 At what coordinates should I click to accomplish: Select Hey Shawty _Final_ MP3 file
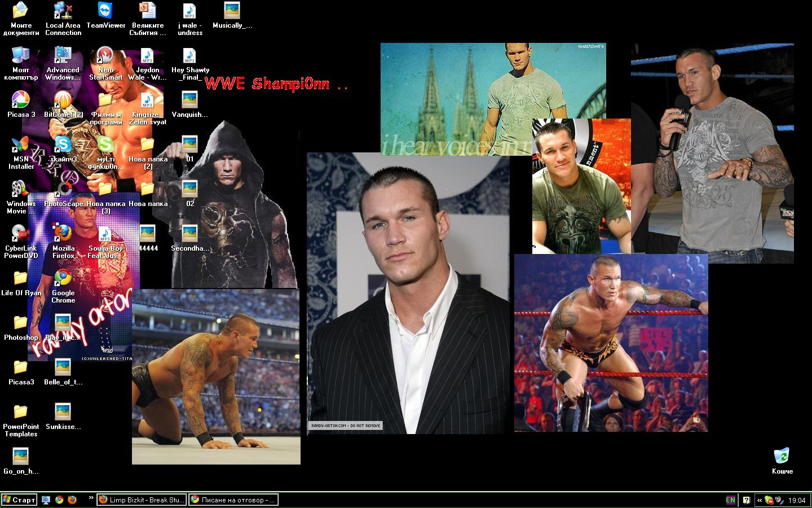[x=190, y=63]
